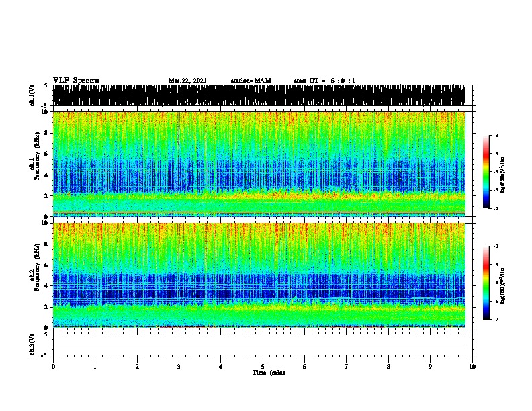
Task: Select the date text "Mar.22, 2021"
Action: (x=187, y=81)
